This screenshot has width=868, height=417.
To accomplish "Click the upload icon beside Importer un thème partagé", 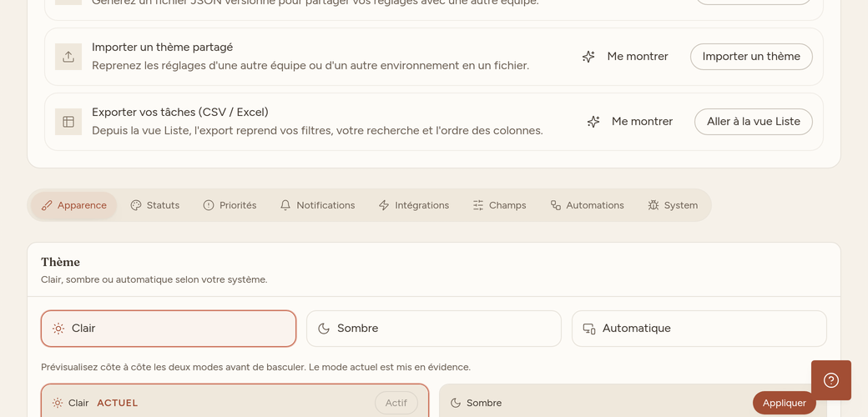I will [x=68, y=57].
